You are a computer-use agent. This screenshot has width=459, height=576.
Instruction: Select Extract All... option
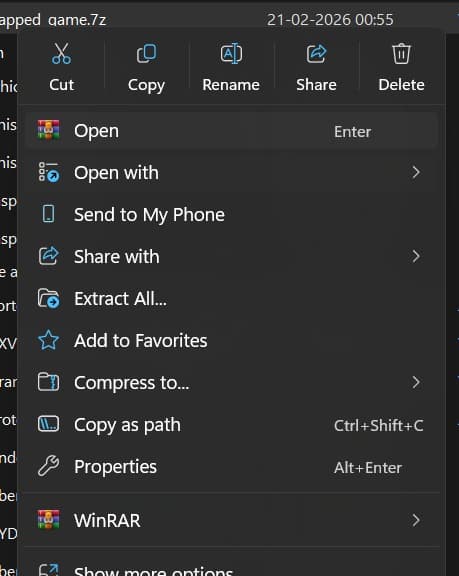(x=232, y=298)
